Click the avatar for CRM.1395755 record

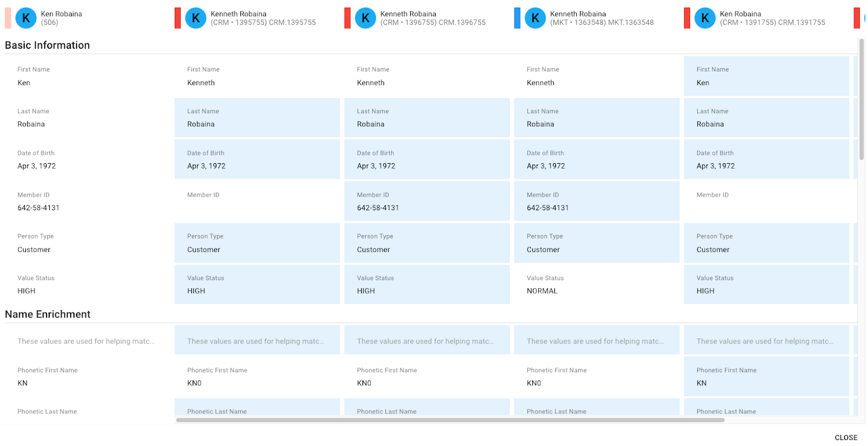click(196, 18)
